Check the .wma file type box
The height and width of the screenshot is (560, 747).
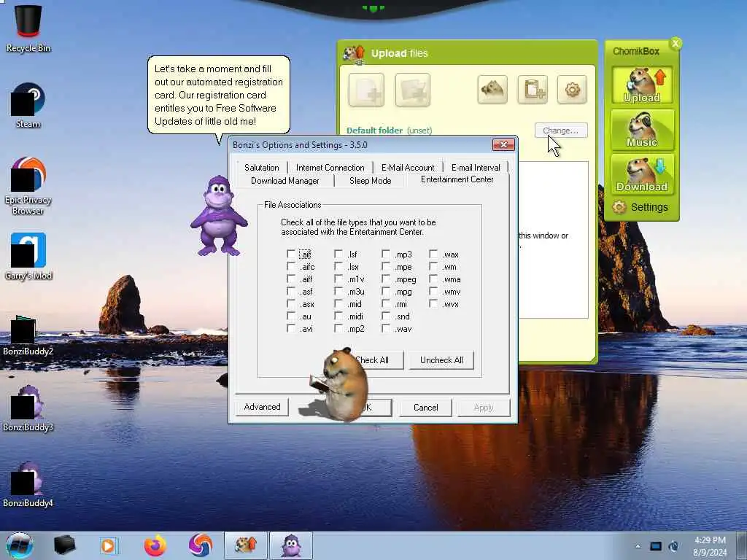click(433, 279)
